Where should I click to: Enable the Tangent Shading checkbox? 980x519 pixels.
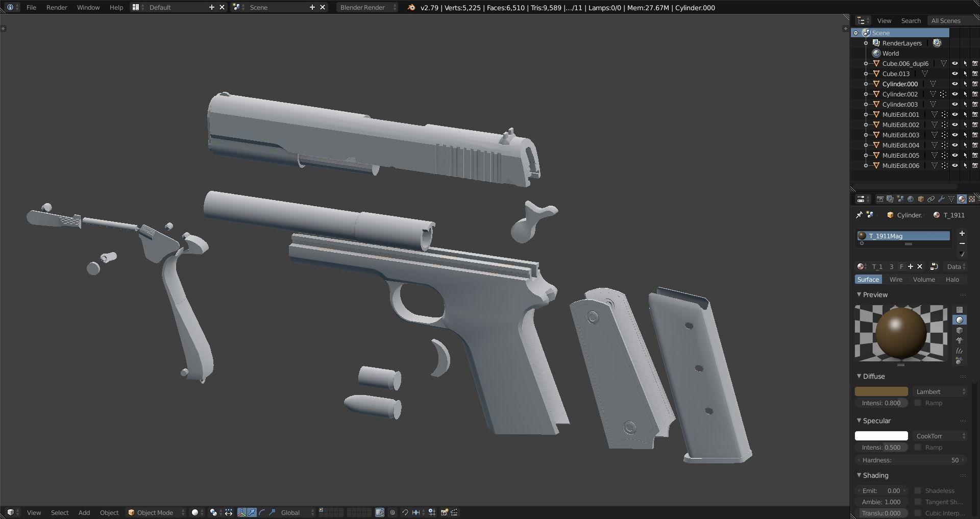pos(918,502)
